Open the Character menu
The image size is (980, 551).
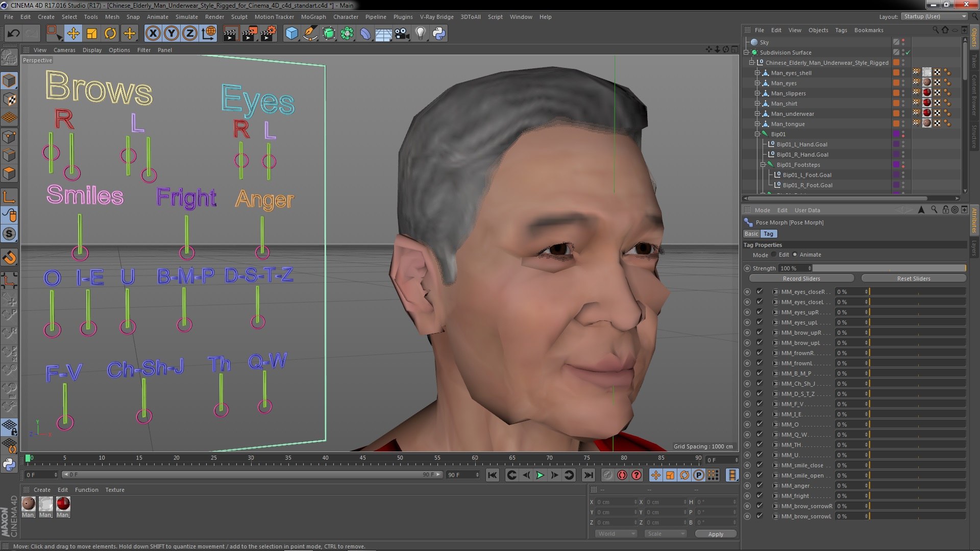pyautogui.click(x=346, y=17)
